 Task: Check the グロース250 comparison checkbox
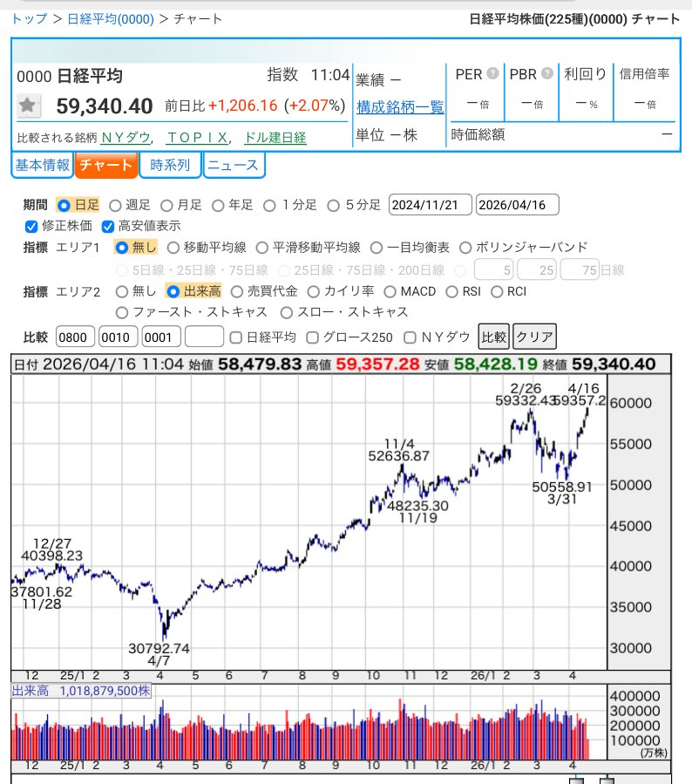click(312, 337)
